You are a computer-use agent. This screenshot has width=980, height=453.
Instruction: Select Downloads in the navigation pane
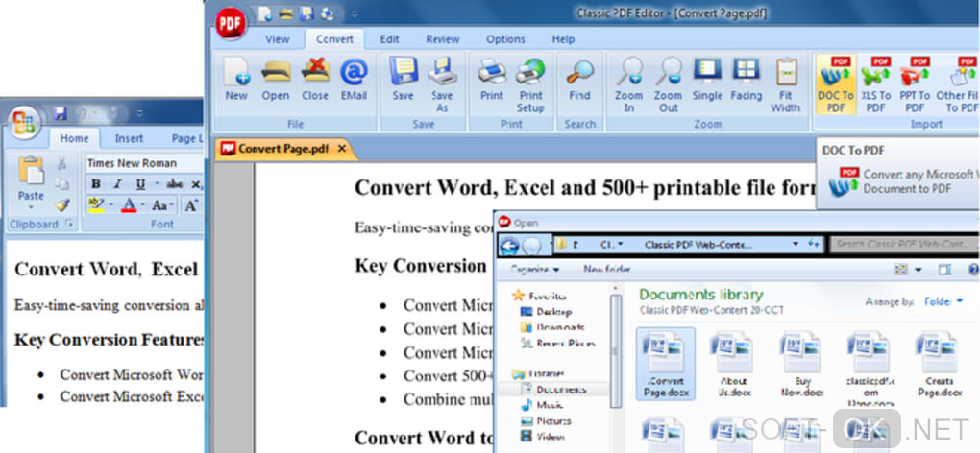552,327
